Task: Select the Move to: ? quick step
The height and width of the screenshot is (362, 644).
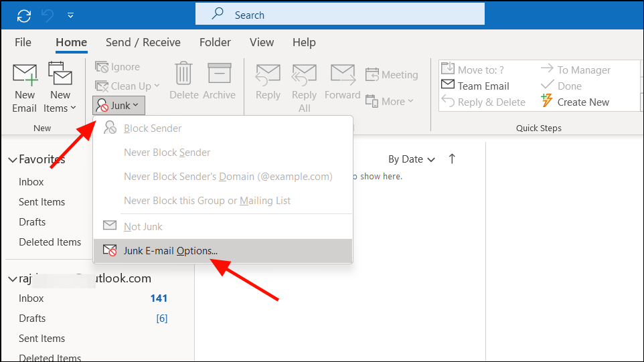Action: click(x=473, y=70)
